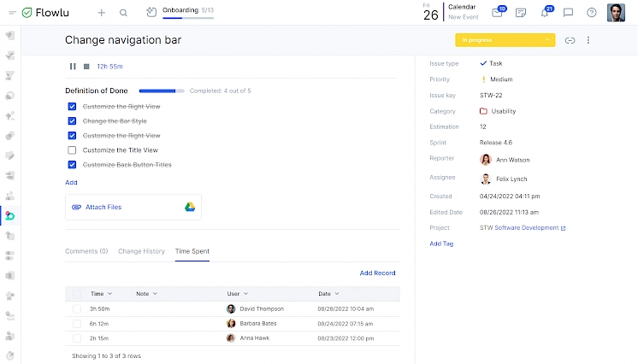Image resolution: width=638 pixels, height=364 pixels.
Task: Copy issue link via chain icon
Action: [x=570, y=40]
